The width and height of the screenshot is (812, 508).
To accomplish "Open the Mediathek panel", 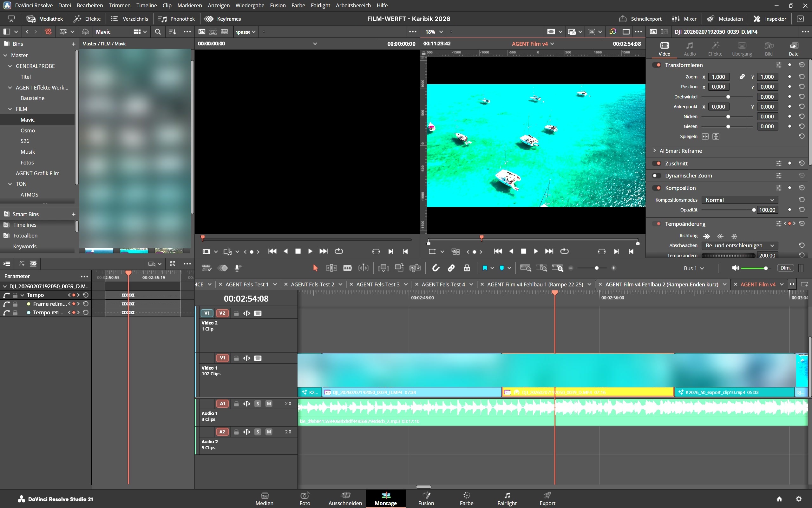I will pyautogui.click(x=45, y=19).
